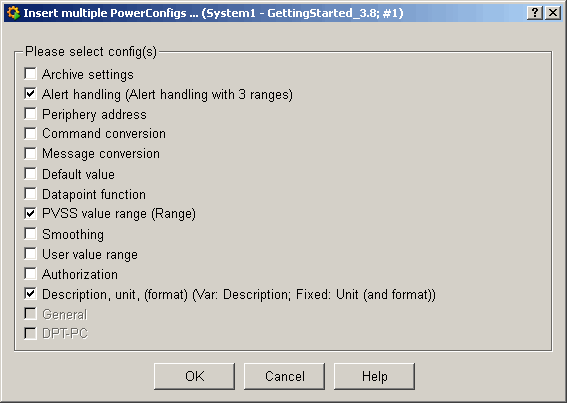Image resolution: width=567 pixels, height=403 pixels.
Task: Uncheck PVSS value range (Range)
Action: tap(30, 213)
